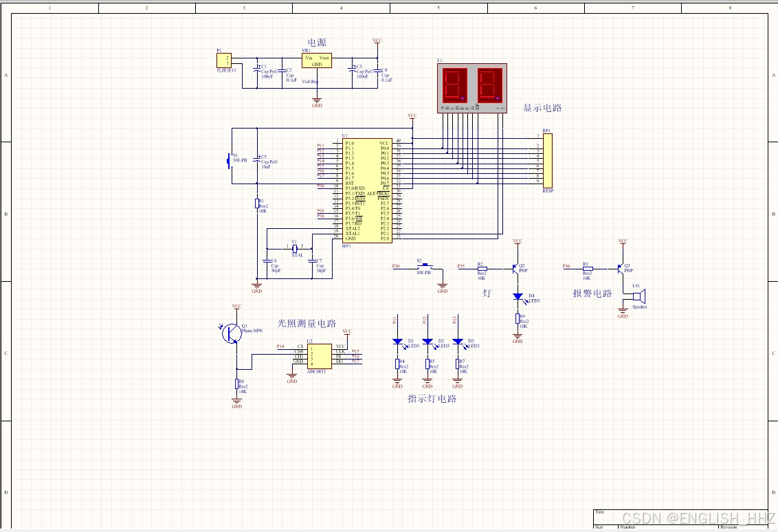Screen dimensions: 778x532
Task: Select the R8 resistor below Q1
Action: [237, 384]
